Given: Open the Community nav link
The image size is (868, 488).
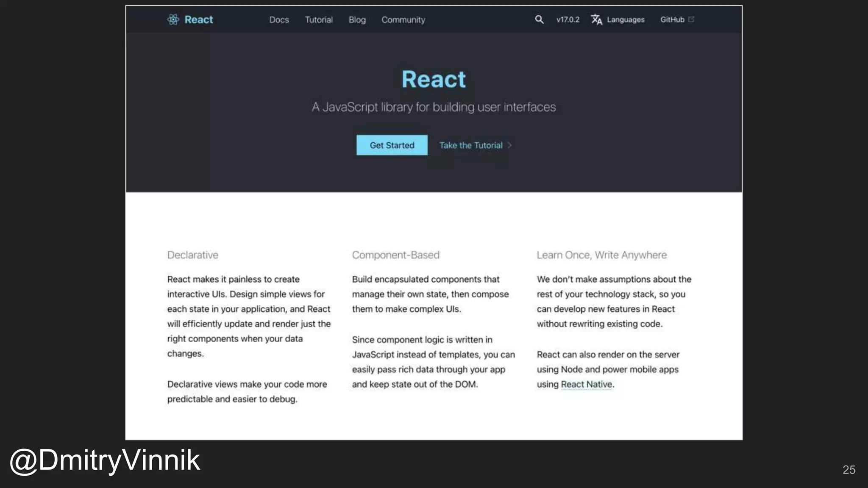Looking at the screenshot, I should click(403, 20).
